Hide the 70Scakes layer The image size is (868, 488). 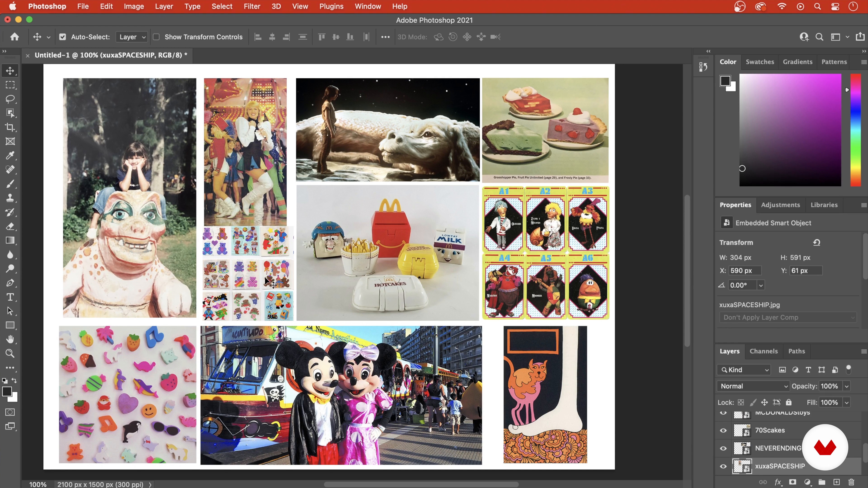[723, 430]
